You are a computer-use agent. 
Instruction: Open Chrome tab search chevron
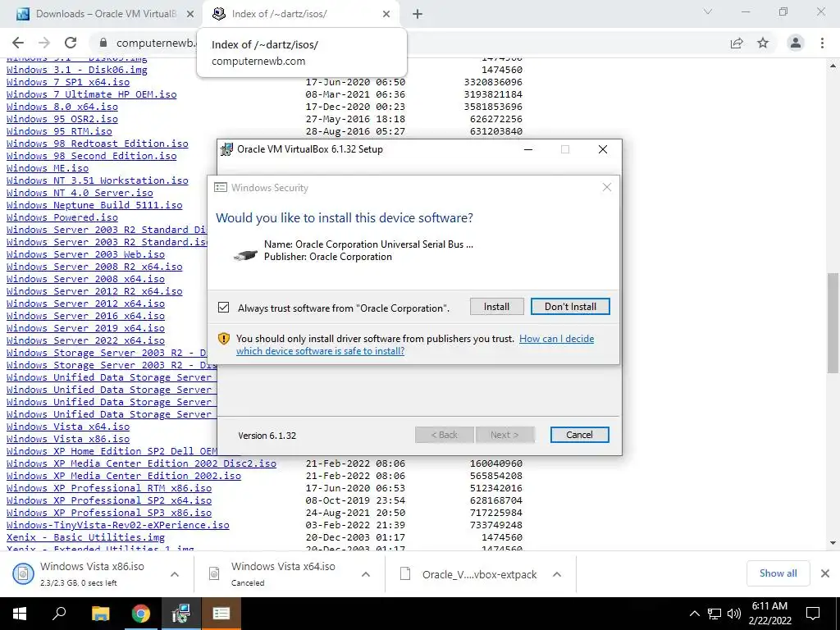[708, 11]
